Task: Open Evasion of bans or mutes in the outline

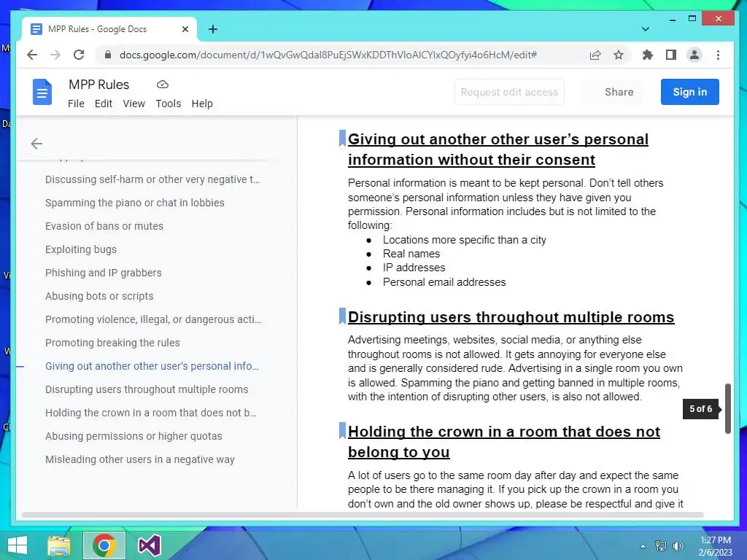Action: pos(104,226)
